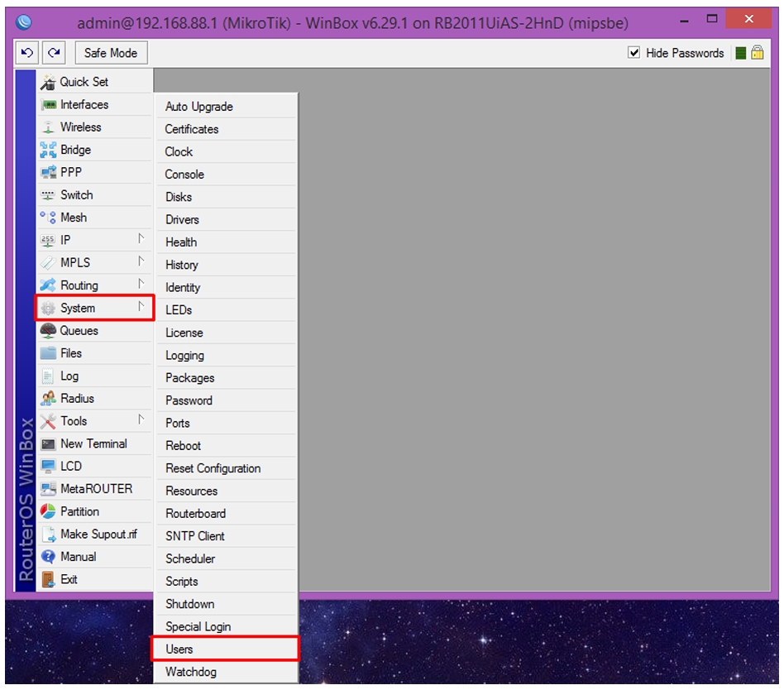Select Users from System submenu
Viewport: 784px width, 690px height.
click(226, 649)
